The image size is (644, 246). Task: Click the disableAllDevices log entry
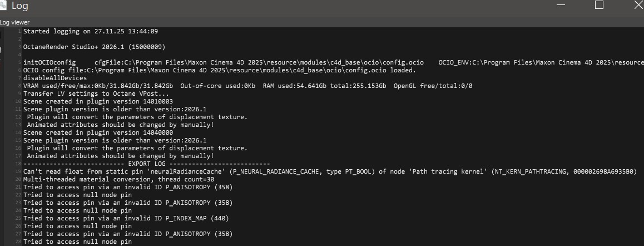click(x=55, y=78)
